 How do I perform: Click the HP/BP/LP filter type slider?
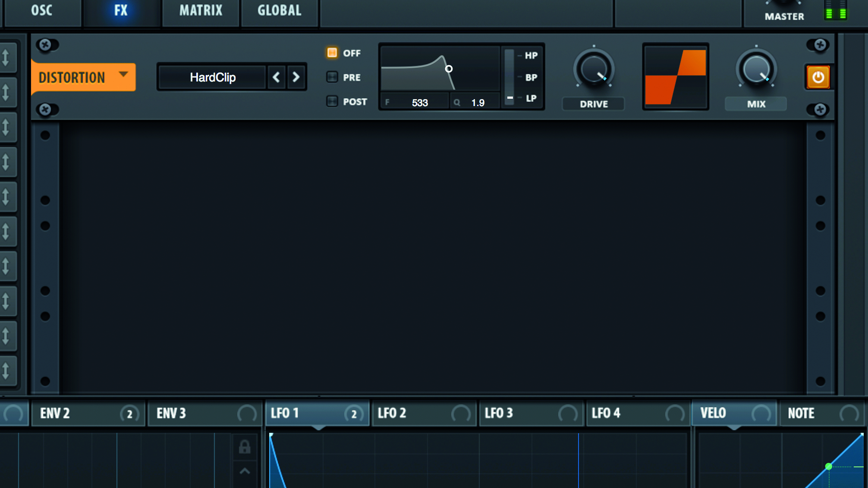pyautogui.click(x=509, y=78)
